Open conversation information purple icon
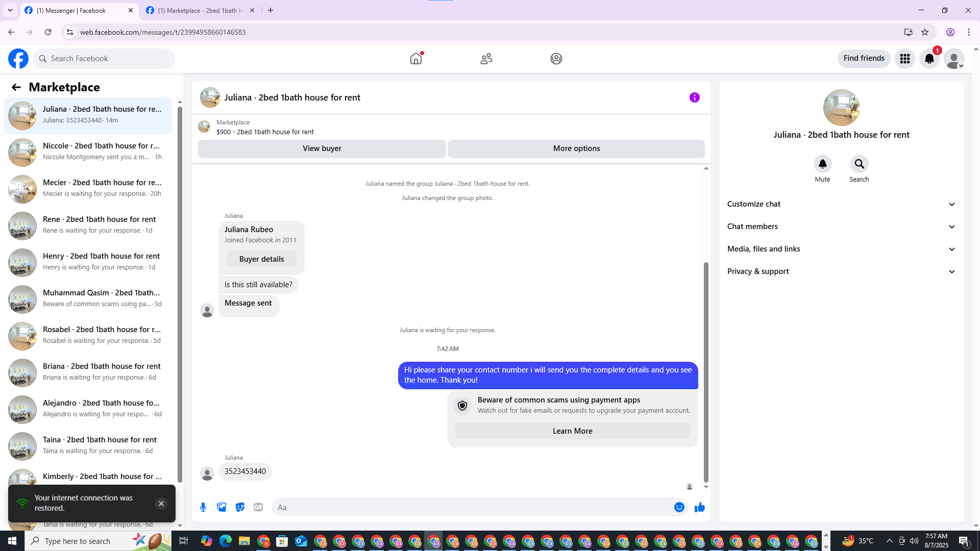Image resolution: width=980 pixels, height=551 pixels. (695, 97)
